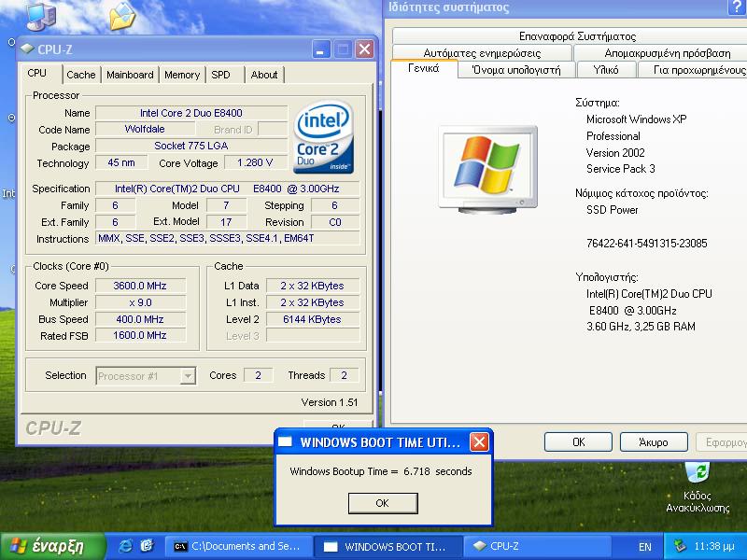The width and height of the screenshot is (747, 560).
Task: Launch Internet Explorer from quick launch
Action: coord(126,546)
